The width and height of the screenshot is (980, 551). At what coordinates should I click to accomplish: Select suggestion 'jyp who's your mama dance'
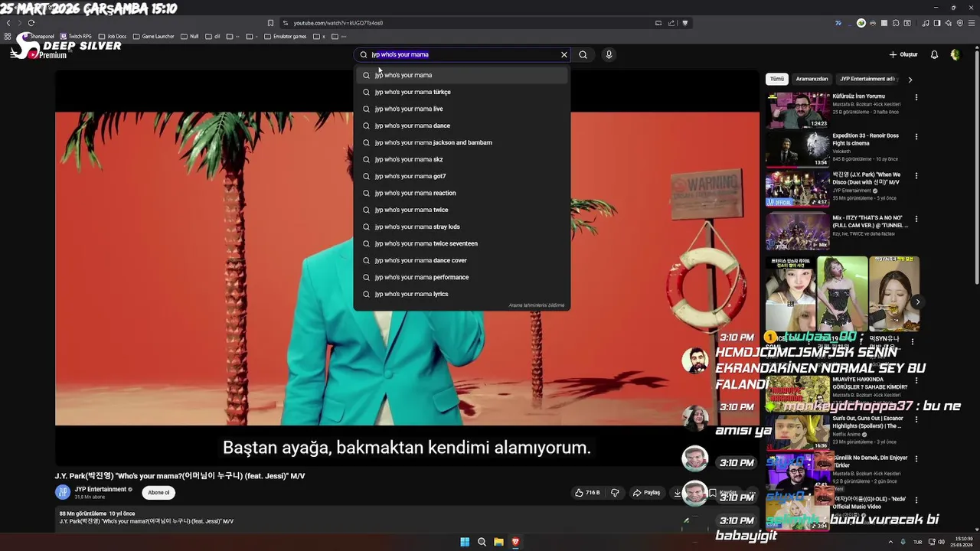pyautogui.click(x=462, y=126)
